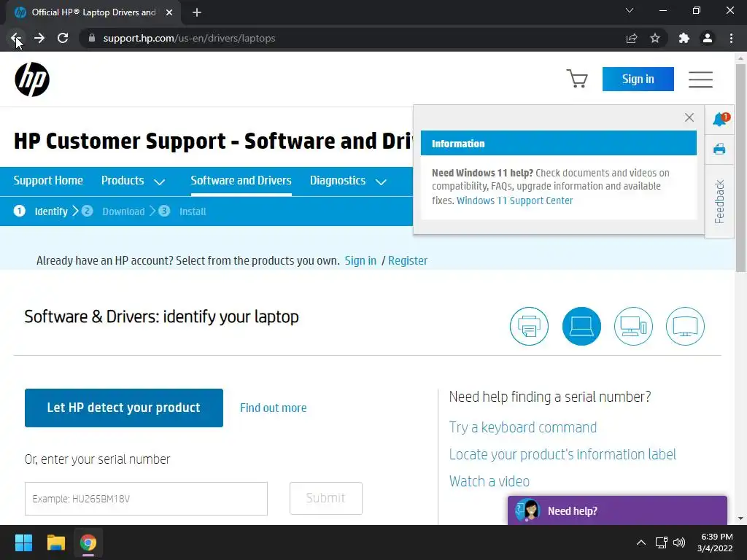Open the Find out more link

click(x=273, y=408)
